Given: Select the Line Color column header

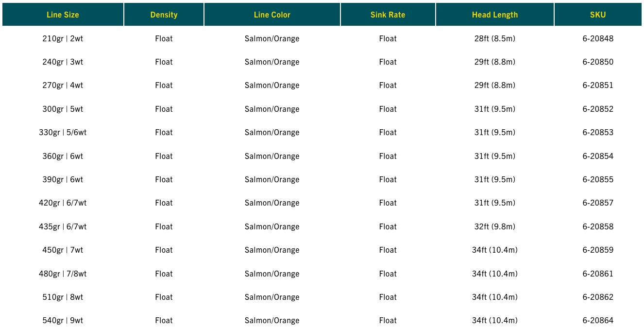Looking at the screenshot, I should click(272, 15).
